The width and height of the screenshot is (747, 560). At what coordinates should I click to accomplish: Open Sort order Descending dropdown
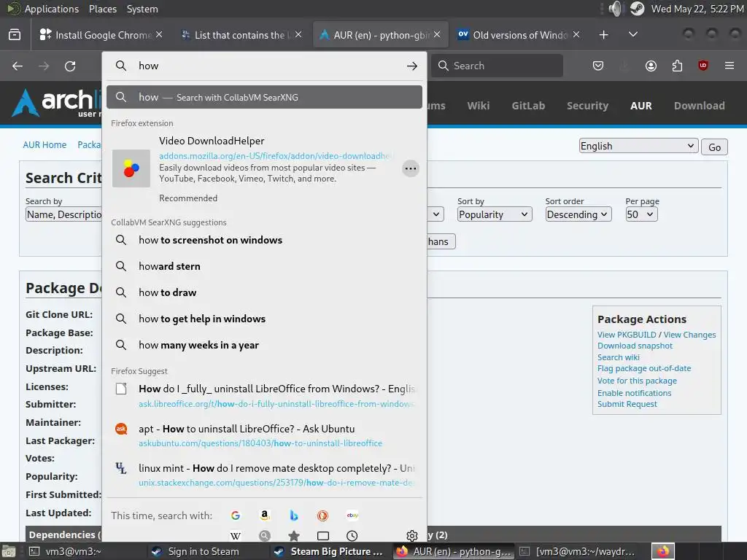pyautogui.click(x=578, y=214)
